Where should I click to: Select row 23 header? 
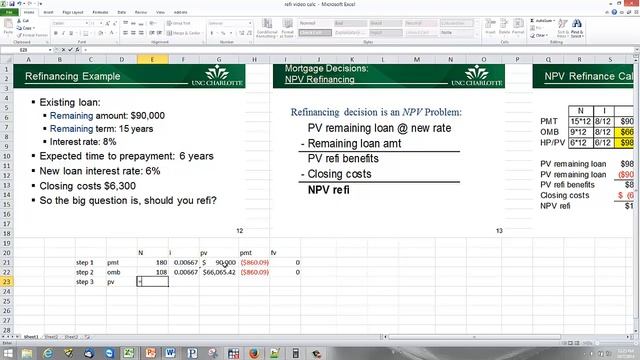[x=7, y=282]
